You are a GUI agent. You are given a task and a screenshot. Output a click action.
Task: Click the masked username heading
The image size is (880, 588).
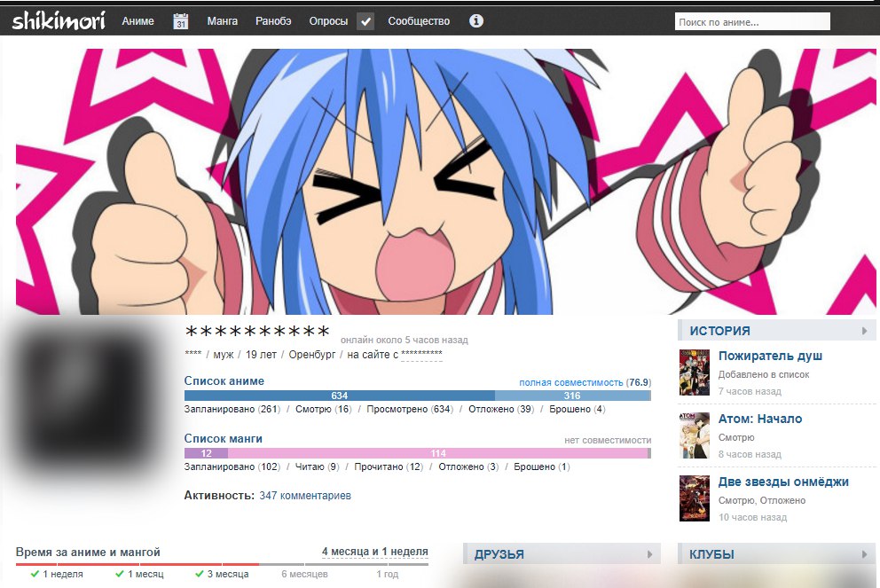tap(257, 333)
